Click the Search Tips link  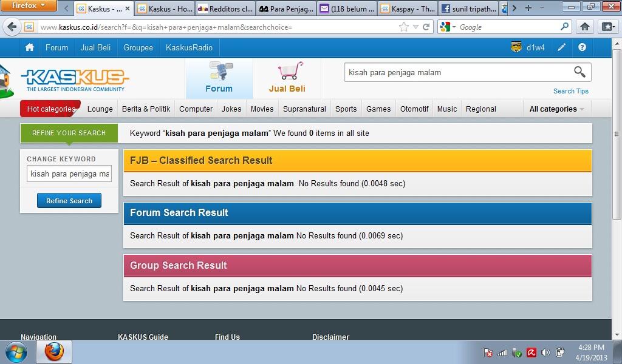pyautogui.click(x=571, y=91)
